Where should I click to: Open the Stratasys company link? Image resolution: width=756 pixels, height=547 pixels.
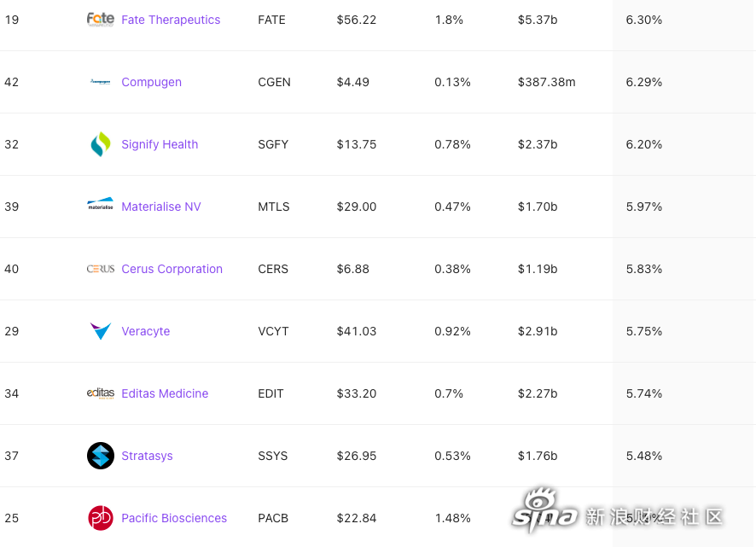[x=147, y=456]
